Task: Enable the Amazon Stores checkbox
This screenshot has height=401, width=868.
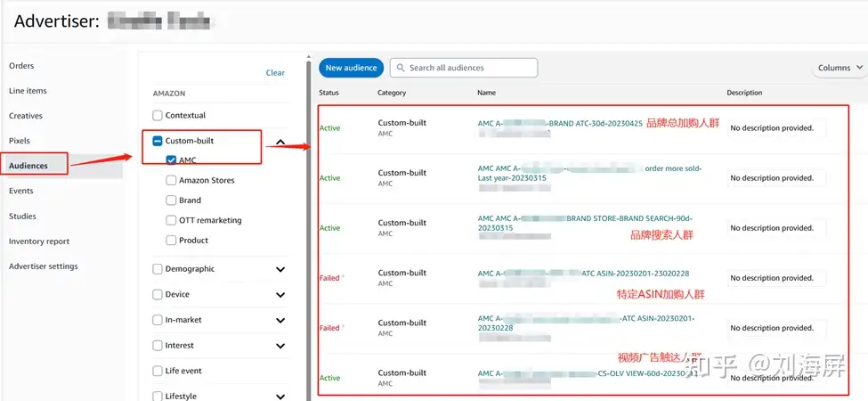Action: 171,181
